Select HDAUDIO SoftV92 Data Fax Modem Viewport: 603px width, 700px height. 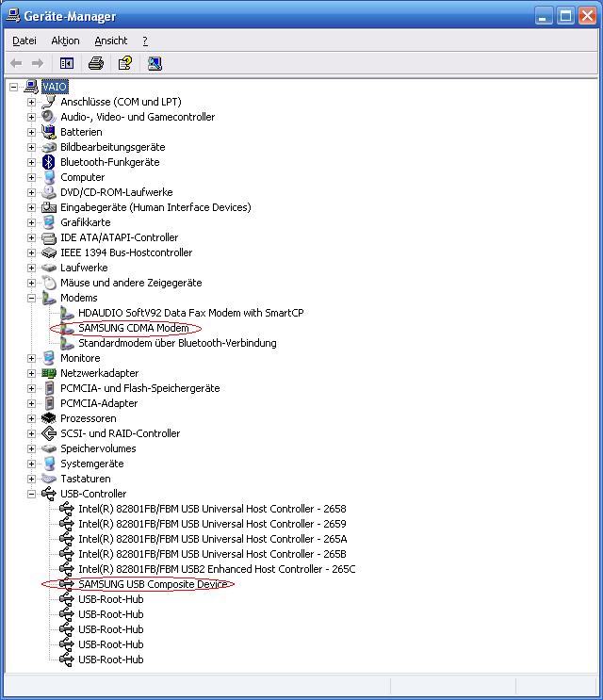click(191, 313)
